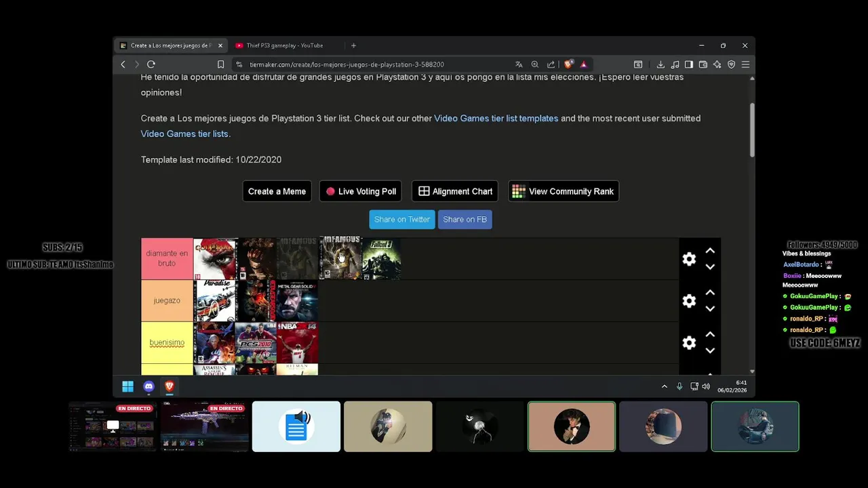Open the site settings icon in address bar
Image resolution: width=868 pixels, height=488 pixels.
(x=239, y=64)
